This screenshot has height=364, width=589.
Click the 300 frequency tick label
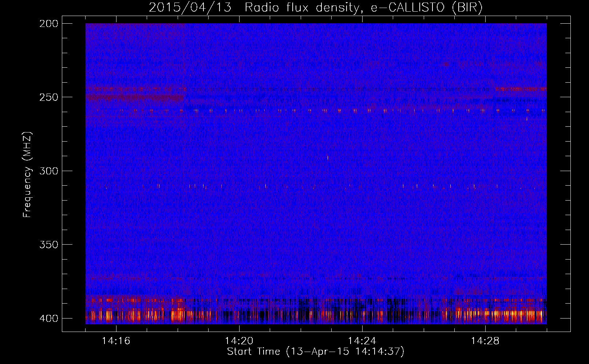click(x=49, y=171)
